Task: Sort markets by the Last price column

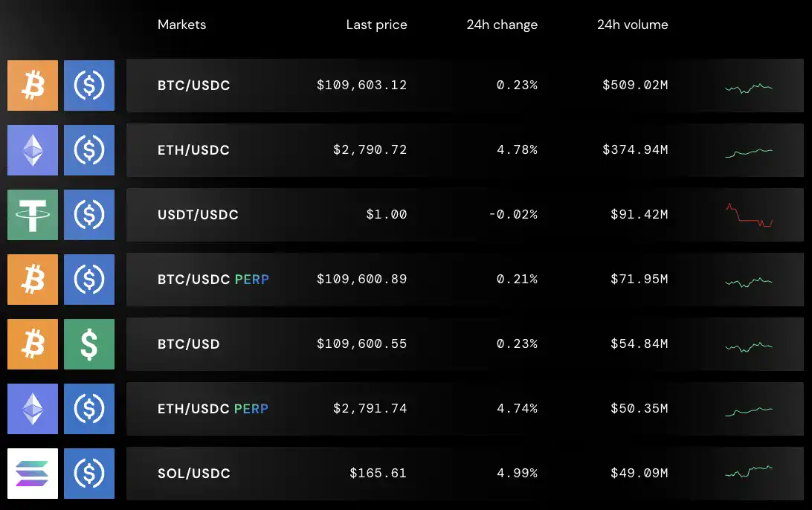Action: [x=376, y=25]
